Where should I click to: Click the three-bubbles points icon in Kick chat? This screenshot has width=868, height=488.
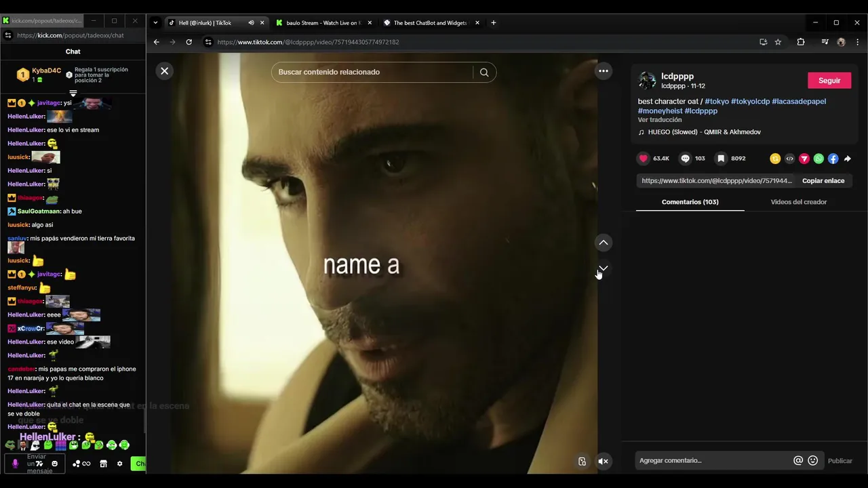pyautogui.click(x=76, y=464)
